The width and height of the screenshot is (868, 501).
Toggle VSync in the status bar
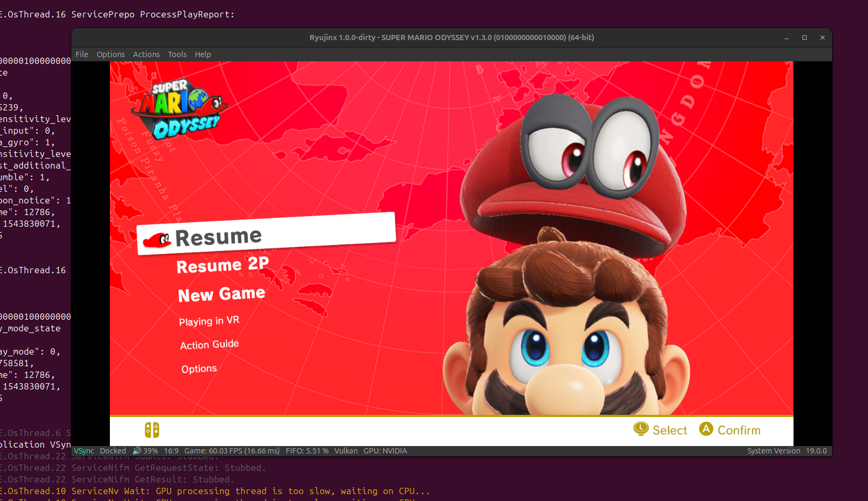tap(84, 451)
